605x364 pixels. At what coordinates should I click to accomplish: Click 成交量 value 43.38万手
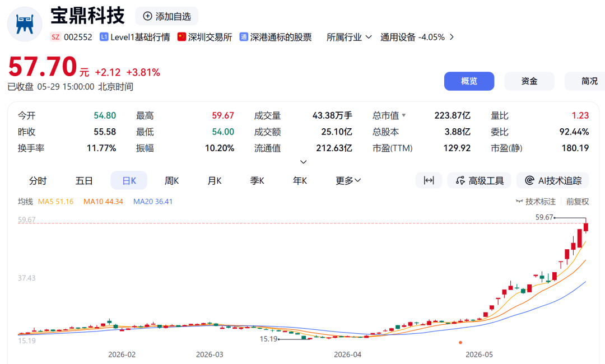332,115
